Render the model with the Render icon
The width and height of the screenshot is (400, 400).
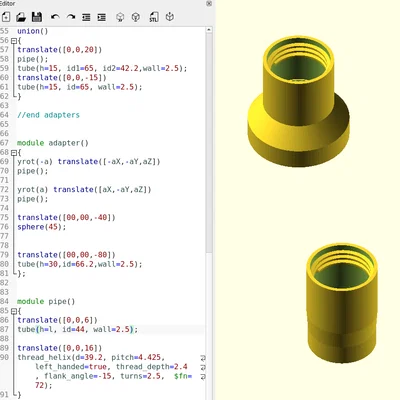[x=136, y=17]
